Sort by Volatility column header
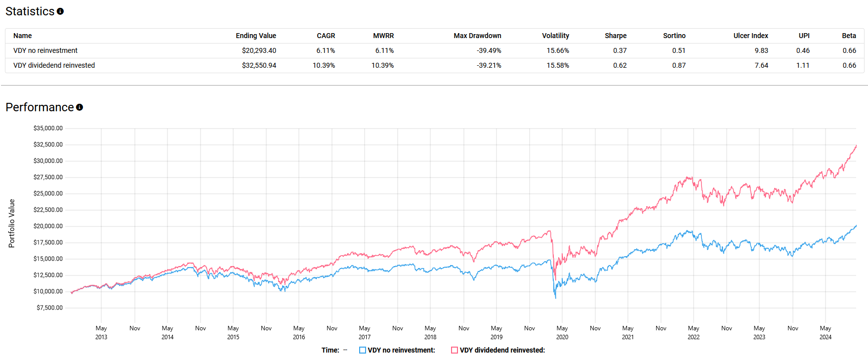 (555, 36)
